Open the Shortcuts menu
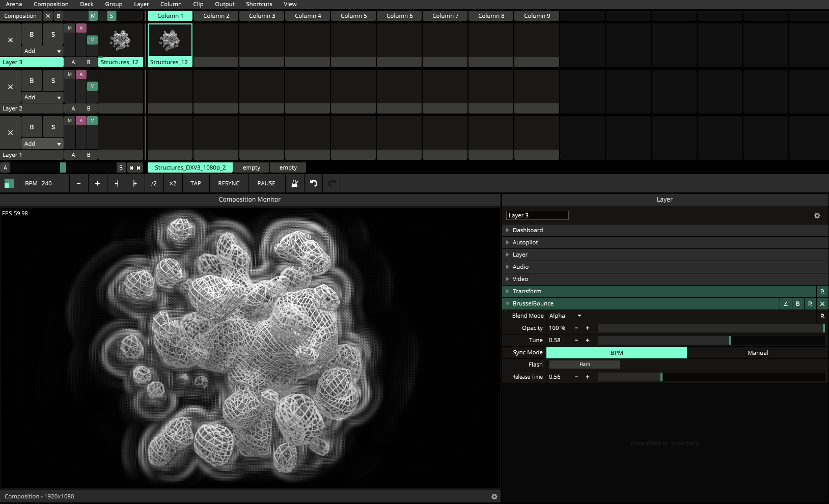Viewport: 829px width, 504px height. pyautogui.click(x=259, y=4)
